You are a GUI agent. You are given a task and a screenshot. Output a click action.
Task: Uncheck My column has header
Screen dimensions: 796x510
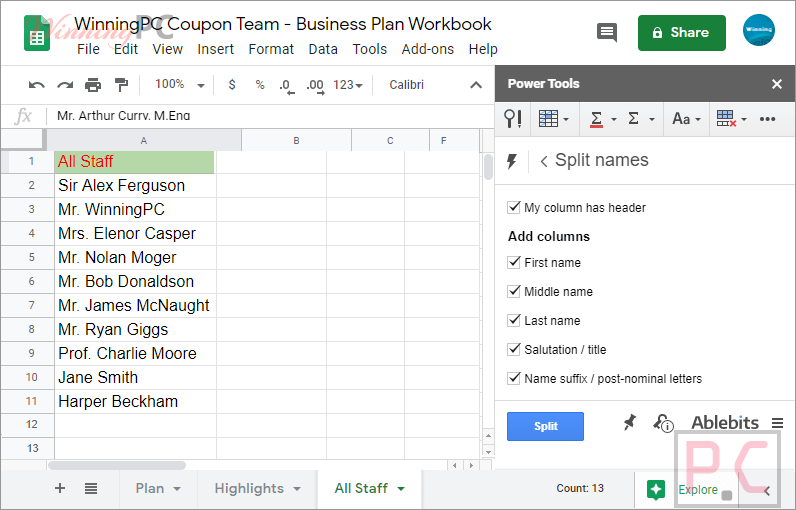[x=514, y=207]
